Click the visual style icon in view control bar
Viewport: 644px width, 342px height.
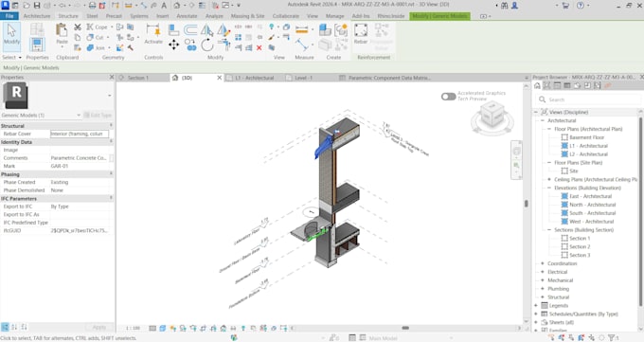(x=163, y=328)
